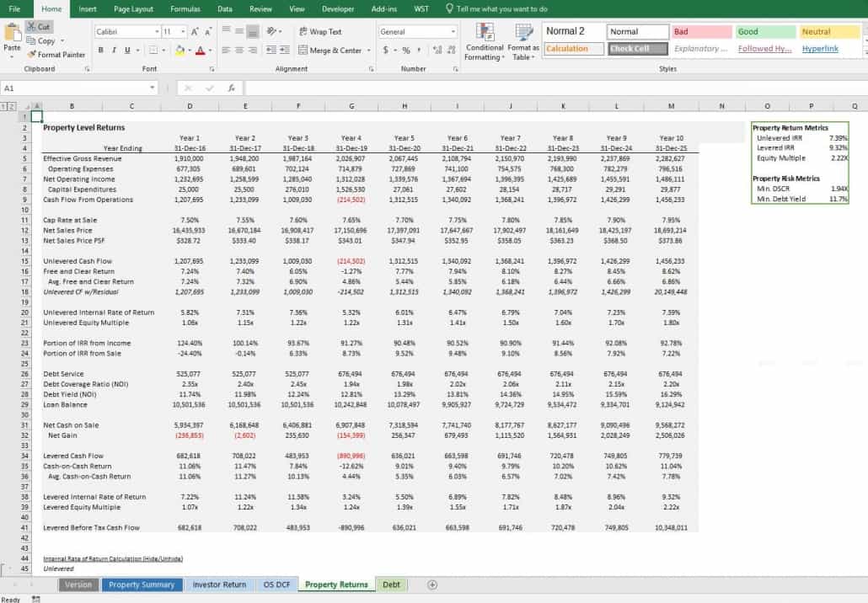Center text horizontally in cell

239,51
